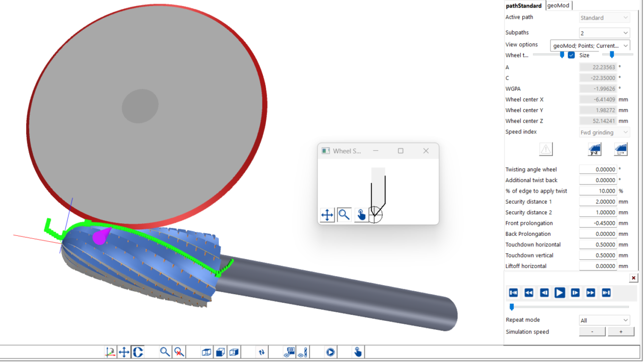Open the Repeat mode dropdown
The height and width of the screenshot is (362, 644).
coord(604,320)
